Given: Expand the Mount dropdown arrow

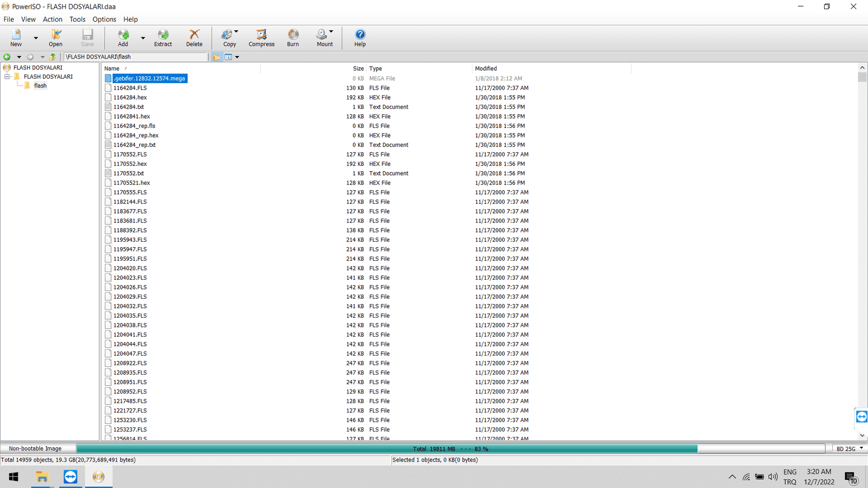Looking at the screenshot, I should tap(331, 31).
